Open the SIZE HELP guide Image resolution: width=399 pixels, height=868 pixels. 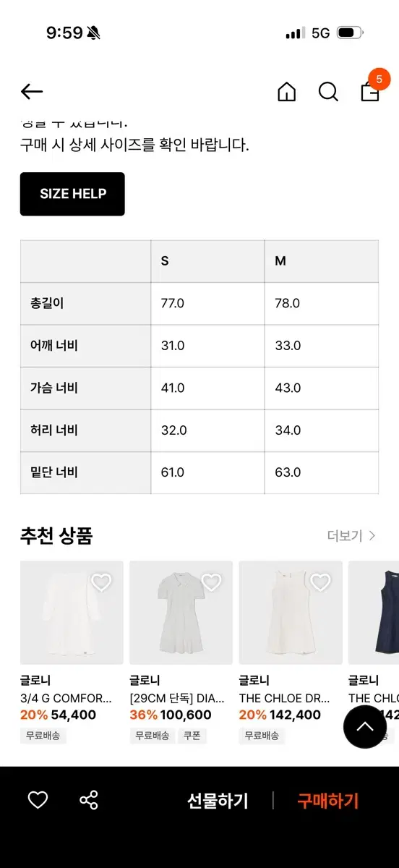tap(72, 194)
